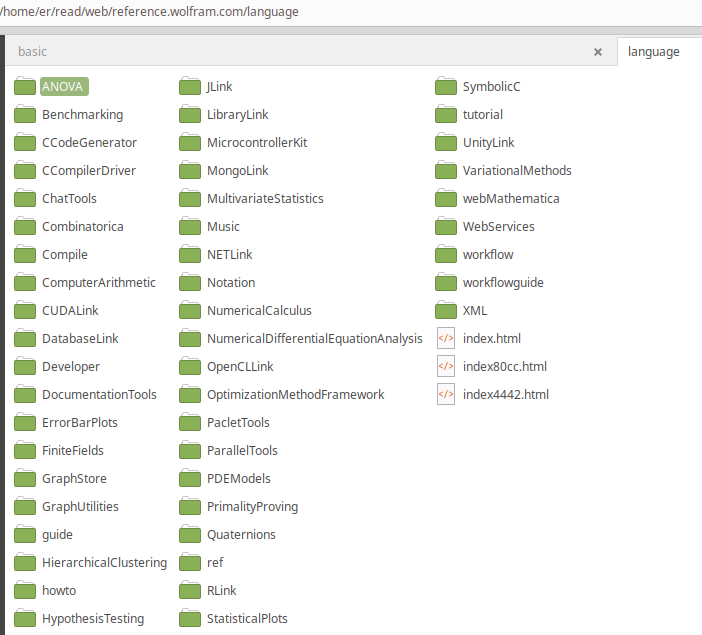Select the webMathematica folder name
The width and height of the screenshot is (702, 635).
(x=511, y=198)
